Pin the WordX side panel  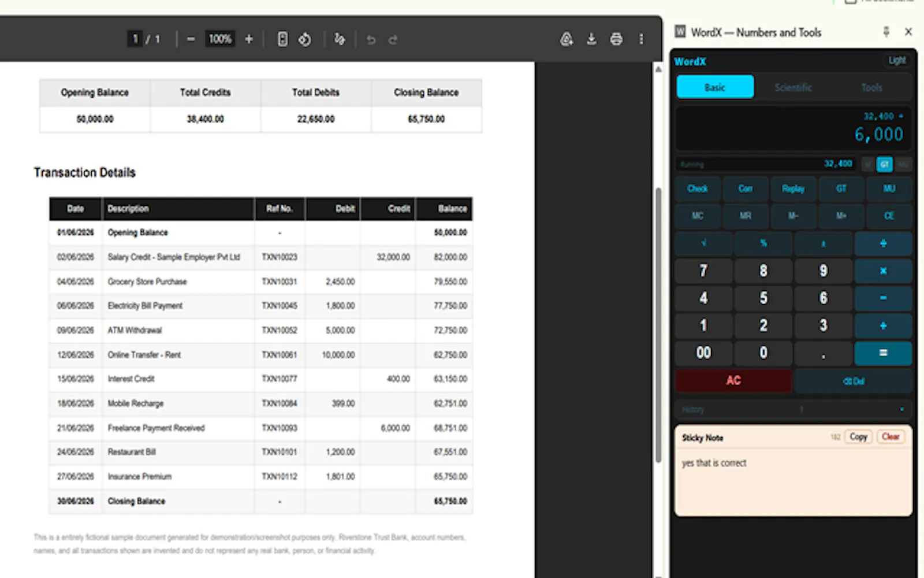click(886, 32)
